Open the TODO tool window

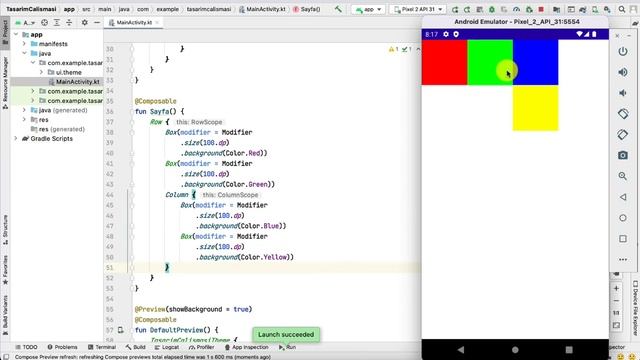coord(26,347)
